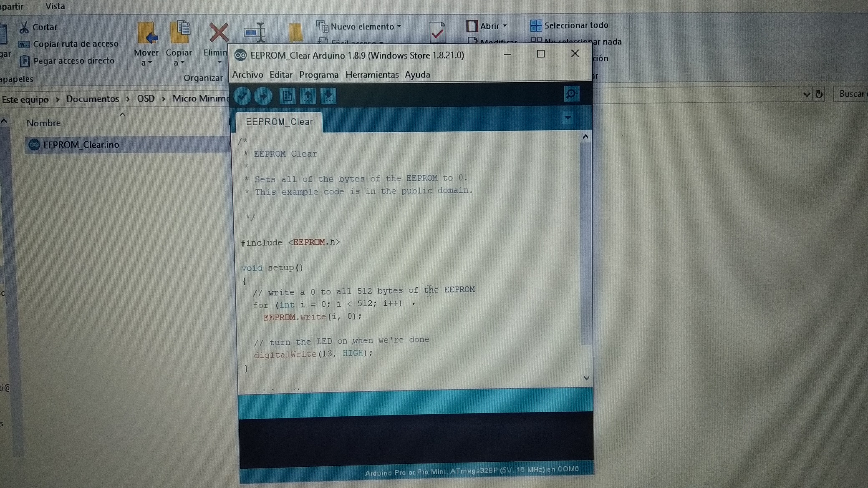Click the 'digitalWrite(13, HIGH);' code line
The image size is (868, 488).
[x=313, y=354]
